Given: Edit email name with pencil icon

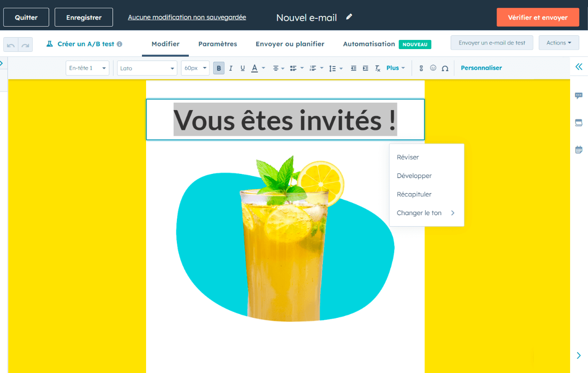Looking at the screenshot, I should point(349,17).
